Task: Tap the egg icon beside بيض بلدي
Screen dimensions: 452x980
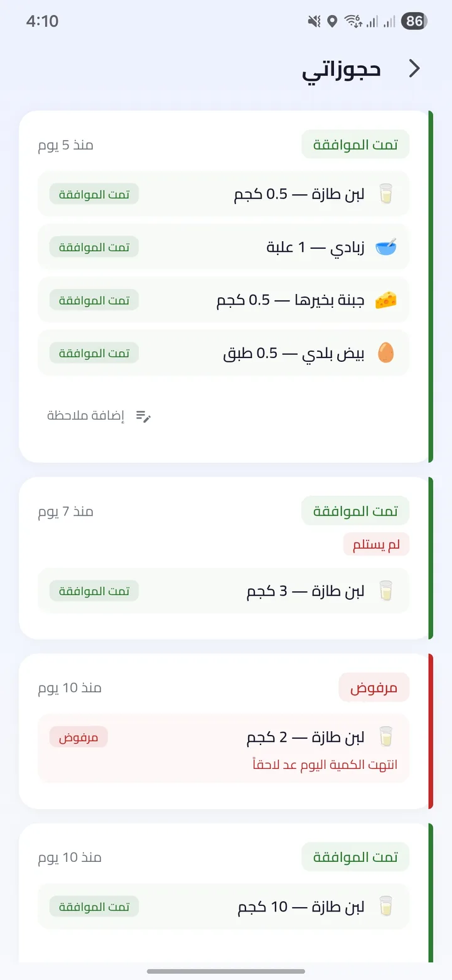Action: 386,353
